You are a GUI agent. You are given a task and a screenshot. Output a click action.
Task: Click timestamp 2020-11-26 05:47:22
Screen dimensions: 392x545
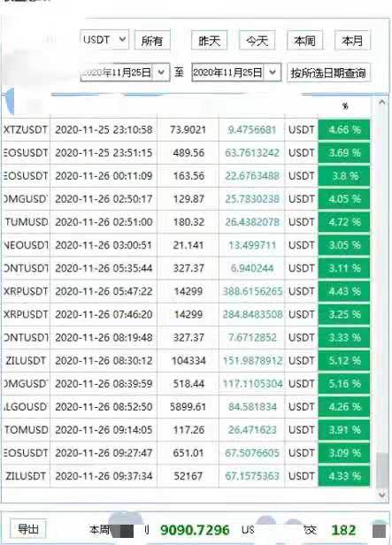[x=104, y=291]
